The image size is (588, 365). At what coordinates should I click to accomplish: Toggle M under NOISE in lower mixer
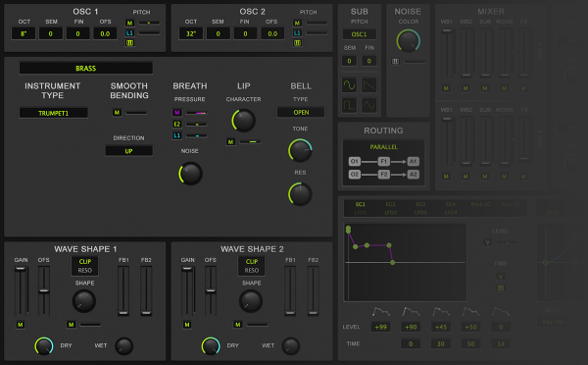(x=505, y=177)
